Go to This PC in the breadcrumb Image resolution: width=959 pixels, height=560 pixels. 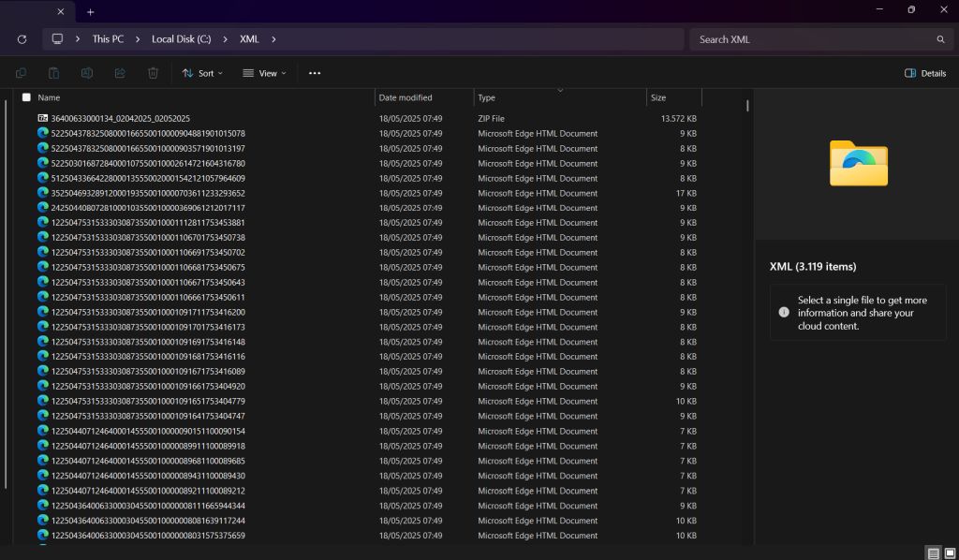click(x=108, y=39)
